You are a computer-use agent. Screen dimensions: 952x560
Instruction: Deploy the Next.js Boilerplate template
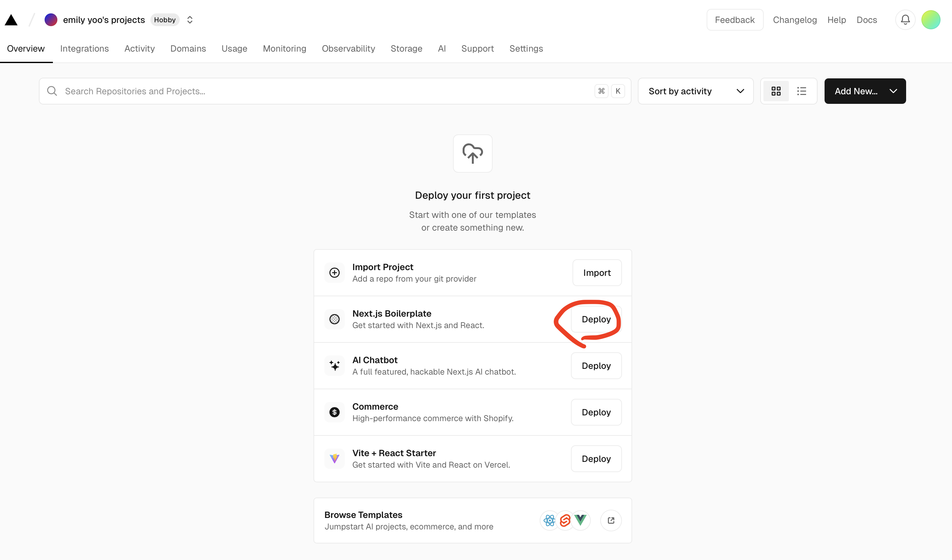point(596,319)
